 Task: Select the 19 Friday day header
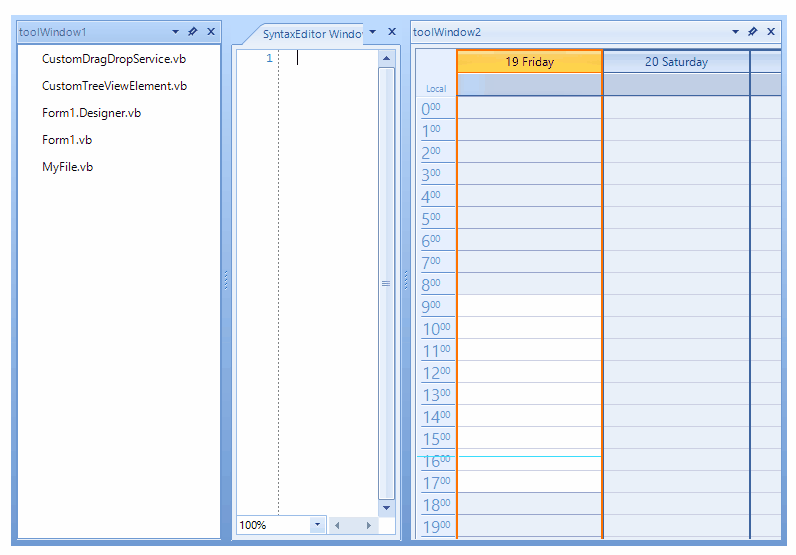[529, 62]
